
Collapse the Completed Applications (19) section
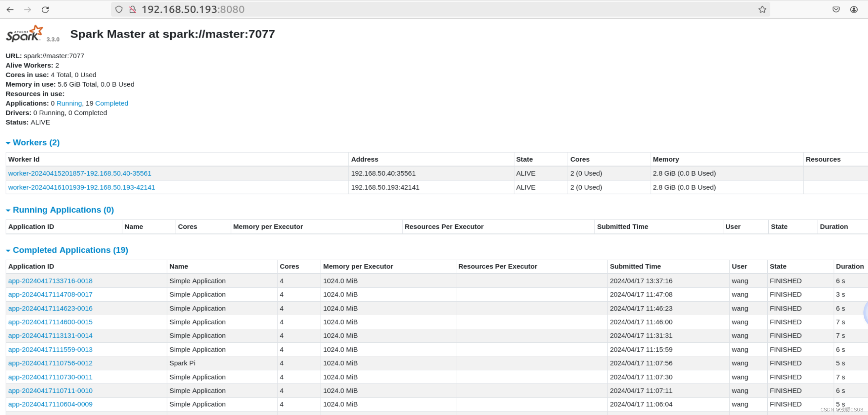(67, 250)
